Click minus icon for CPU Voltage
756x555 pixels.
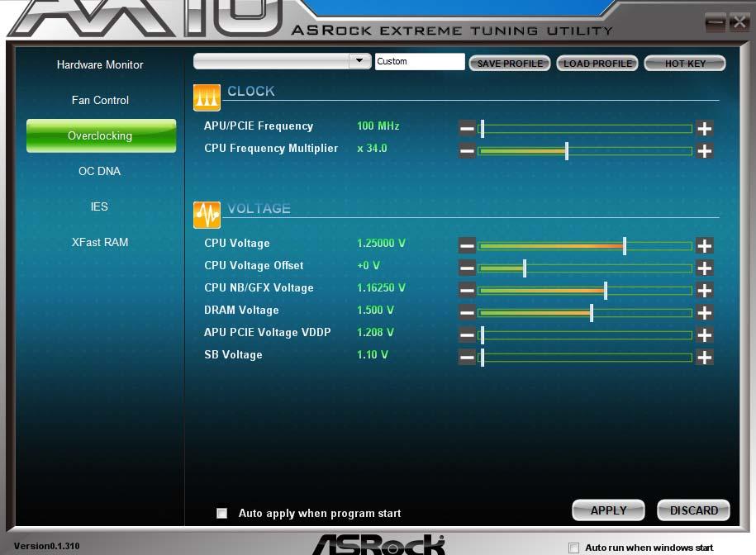click(x=467, y=246)
